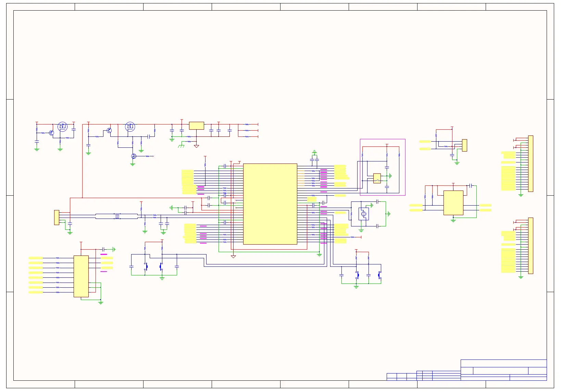Click the ground symbol under the lower-right pin header

[x=521, y=277]
